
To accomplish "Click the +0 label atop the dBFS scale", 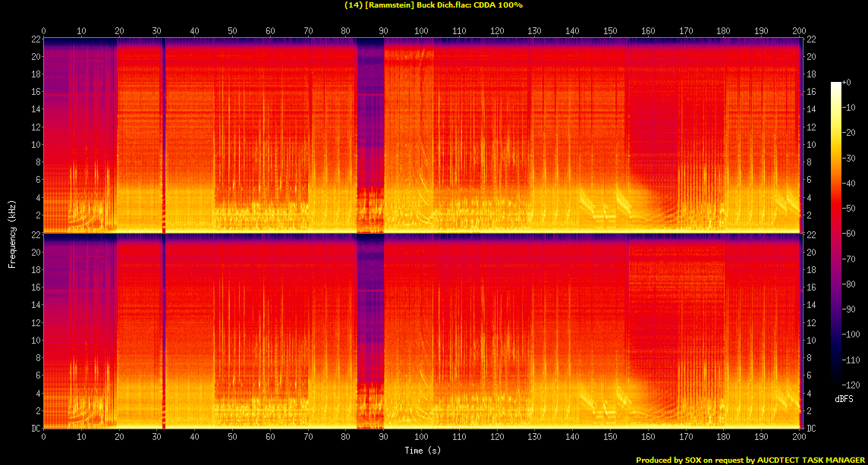I will click(x=848, y=82).
